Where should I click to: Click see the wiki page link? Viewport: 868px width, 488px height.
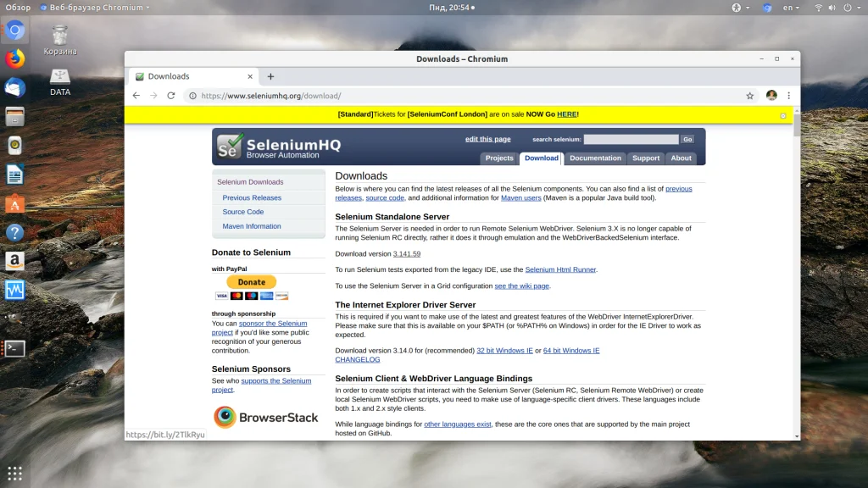521,286
